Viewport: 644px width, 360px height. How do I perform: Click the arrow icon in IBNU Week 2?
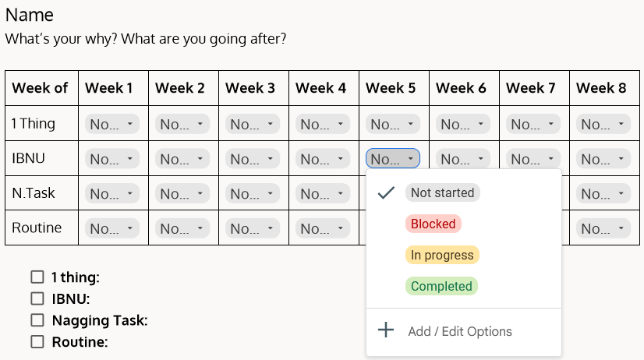200,158
